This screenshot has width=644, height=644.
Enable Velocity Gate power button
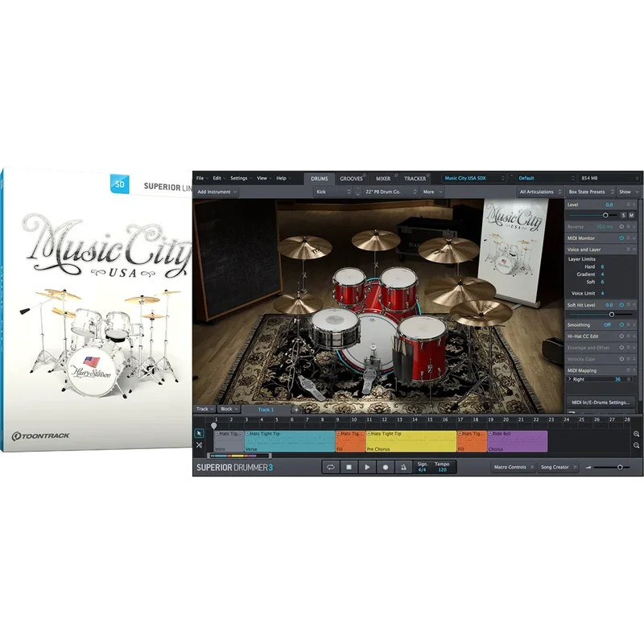[x=621, y=359]
